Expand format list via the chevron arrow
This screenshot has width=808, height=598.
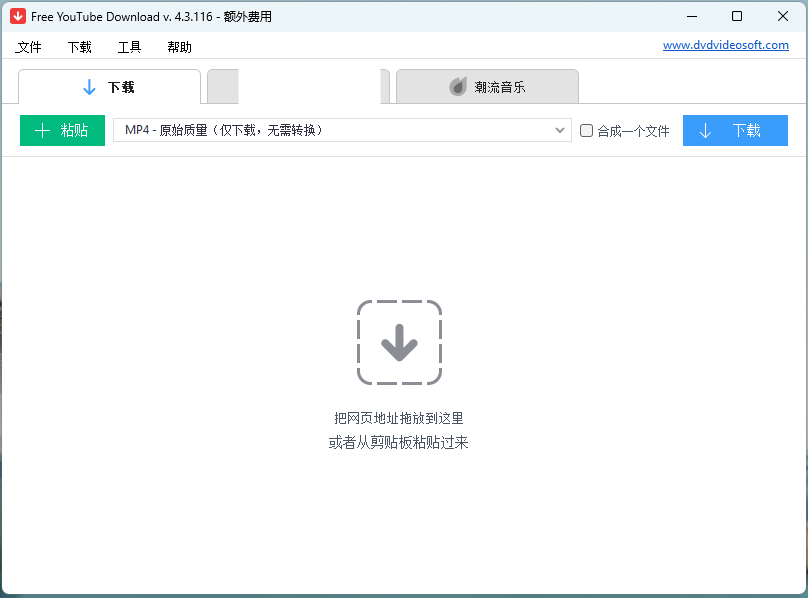click(x=560, y=130)
